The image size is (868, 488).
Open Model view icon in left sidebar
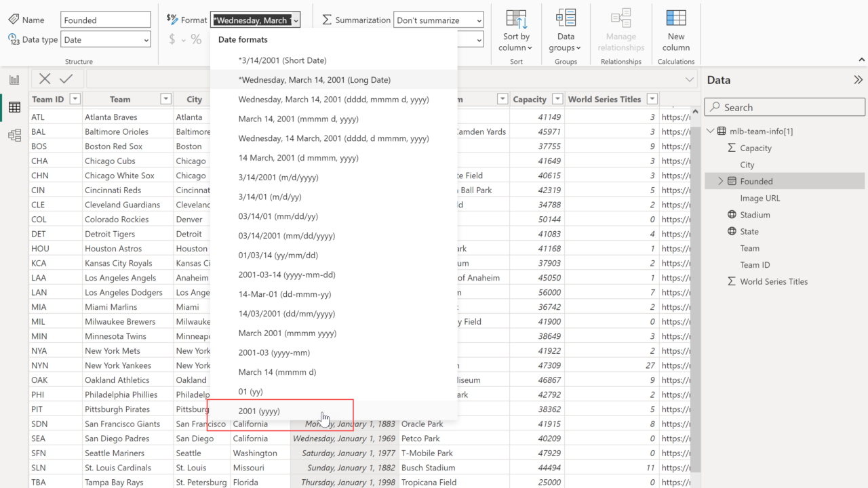tap(14, 136)
